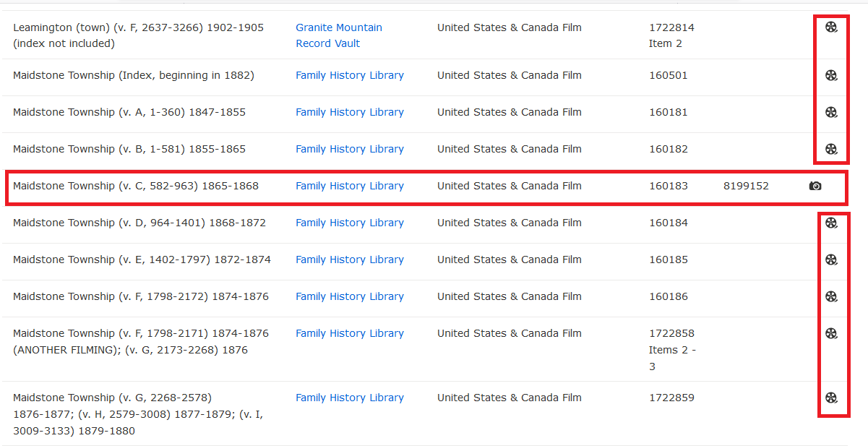Click the camera icon for Maidstone Township v. C
The image size is (868, 446).
pyautogui.click(x=815, y=186)
